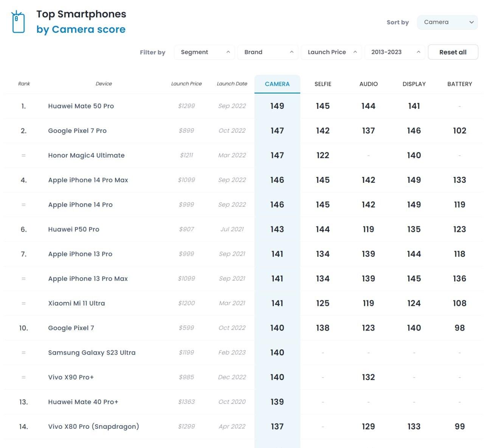Click the Xiaomi Mi 11 Ultra device name
Image resolution: width=484 pixels, height=448 pixels.
(76, 303)
